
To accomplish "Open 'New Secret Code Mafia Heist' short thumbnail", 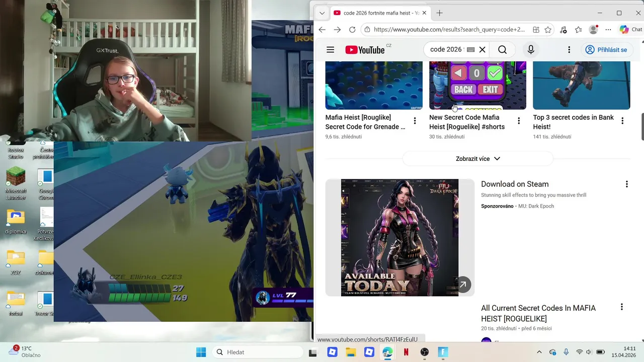I will click(x=477, y=85).
